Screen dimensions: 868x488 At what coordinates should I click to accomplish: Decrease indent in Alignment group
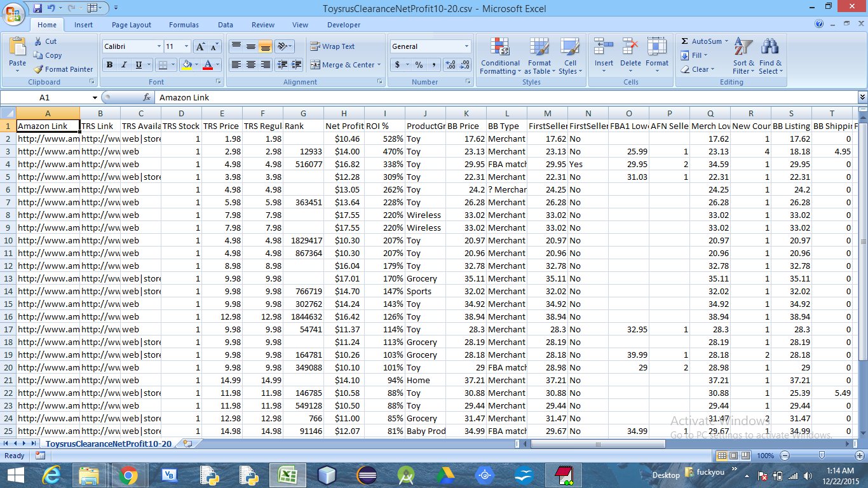click(283, 65)
